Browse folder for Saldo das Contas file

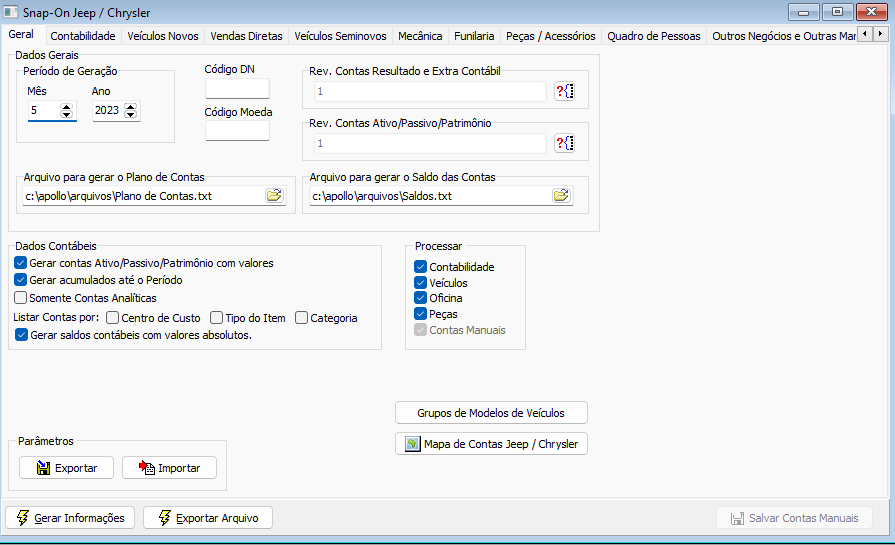click(x=562, y=196)
